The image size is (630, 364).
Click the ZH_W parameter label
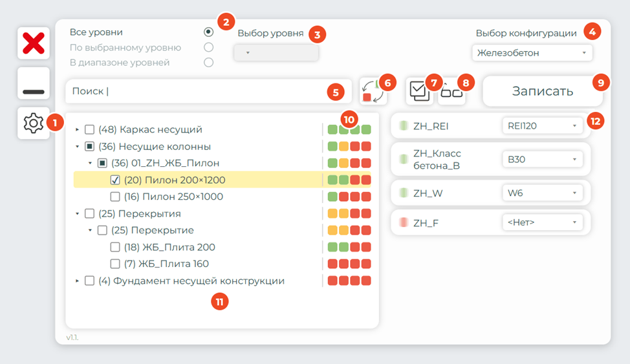point(428,193)
